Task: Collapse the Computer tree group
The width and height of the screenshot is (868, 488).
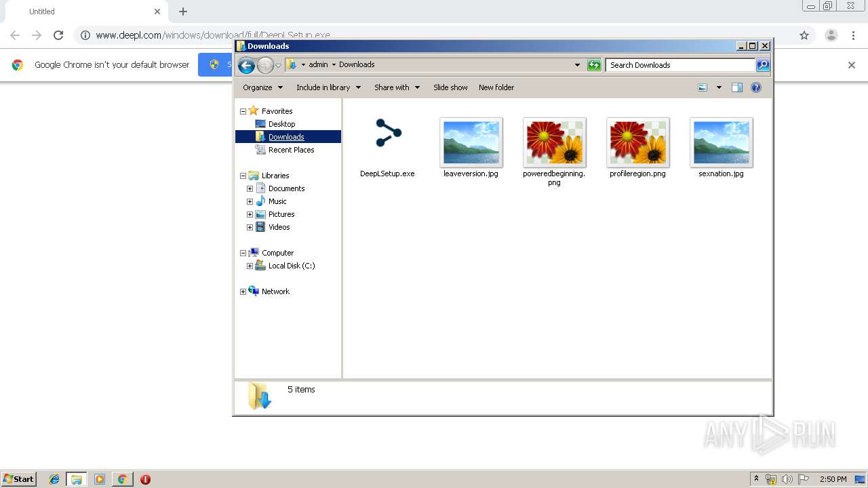Action: tap(243, 253)
